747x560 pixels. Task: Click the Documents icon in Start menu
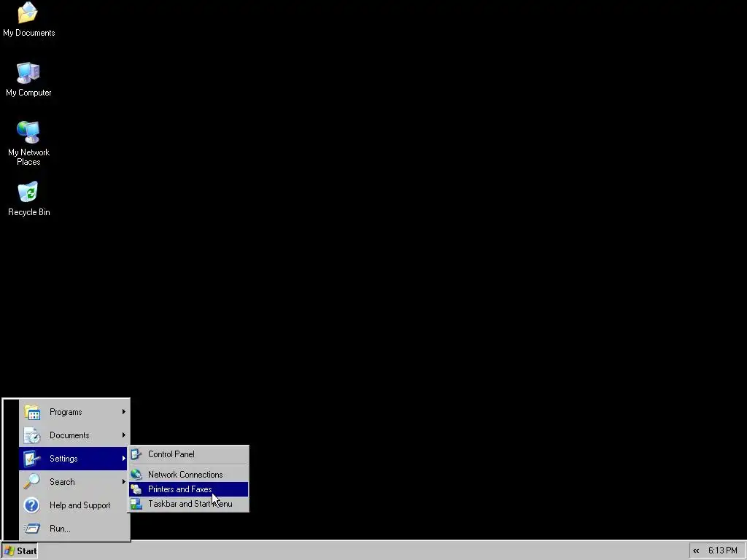click(x=32, y=435)
